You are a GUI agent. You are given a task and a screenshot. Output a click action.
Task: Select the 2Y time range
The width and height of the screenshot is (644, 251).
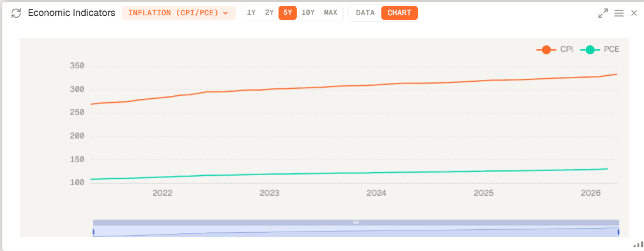(269, 13)
